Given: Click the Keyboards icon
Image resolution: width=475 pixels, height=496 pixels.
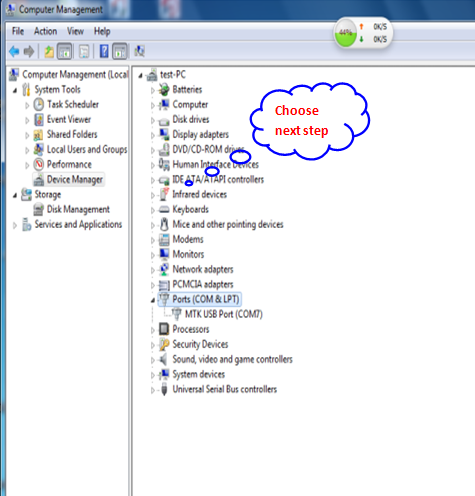Looking at the screenshot, I should click(164, 209).
